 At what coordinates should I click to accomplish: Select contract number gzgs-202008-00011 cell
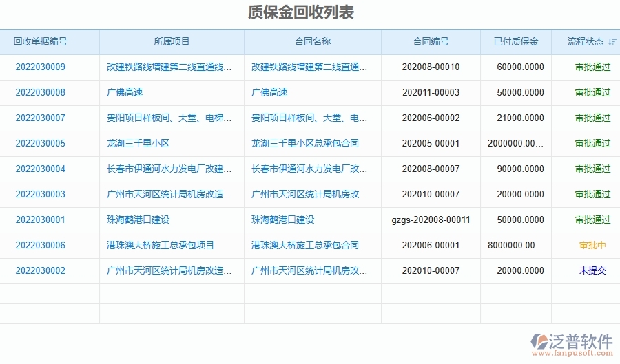point(431,220)
